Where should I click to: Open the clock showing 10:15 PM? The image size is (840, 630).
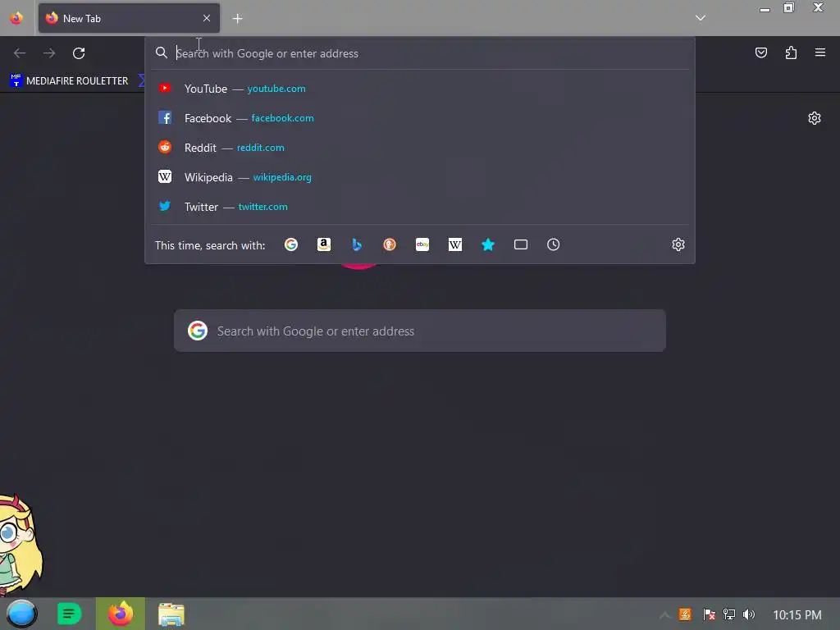click(x=797, y=615)
